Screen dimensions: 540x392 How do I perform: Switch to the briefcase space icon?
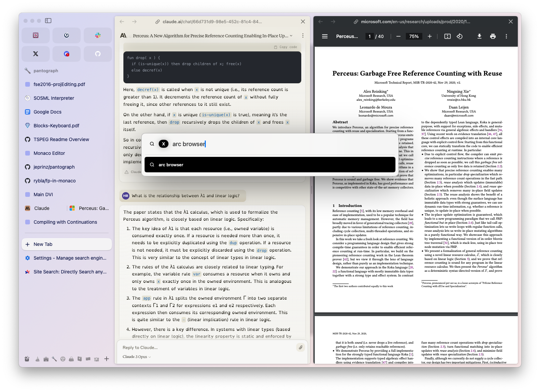[x=46, y=359]
